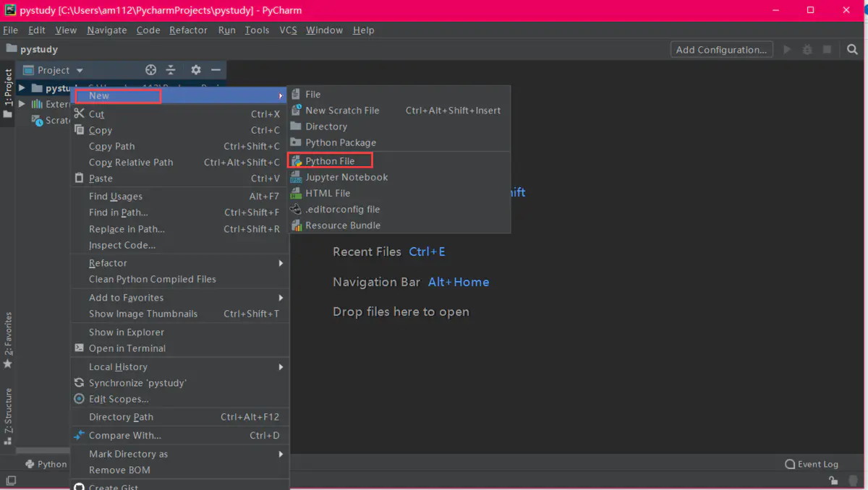Open the Help menu

click(364, 30)
